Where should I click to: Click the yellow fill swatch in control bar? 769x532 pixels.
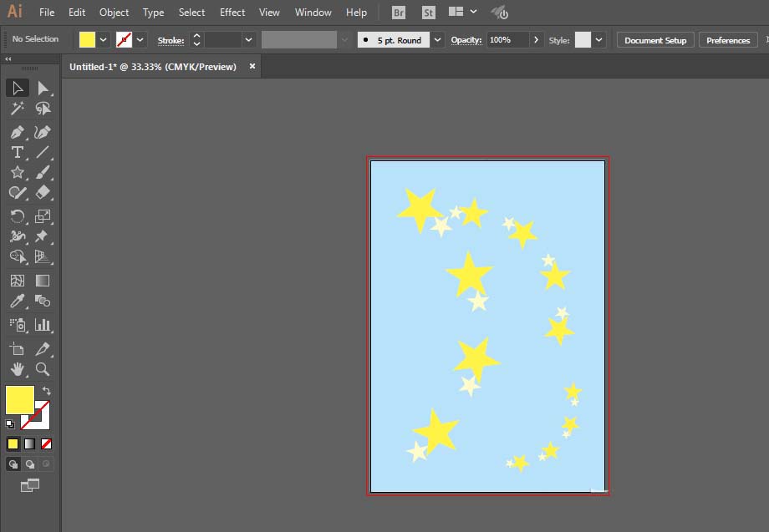click(87, 40)
